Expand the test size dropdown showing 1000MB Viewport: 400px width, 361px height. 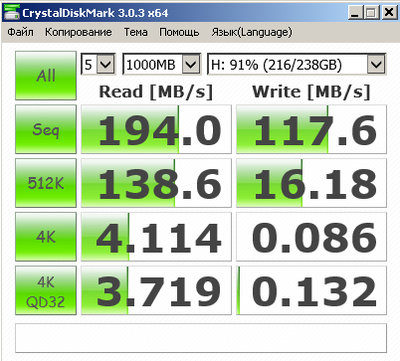coord(191,64)
